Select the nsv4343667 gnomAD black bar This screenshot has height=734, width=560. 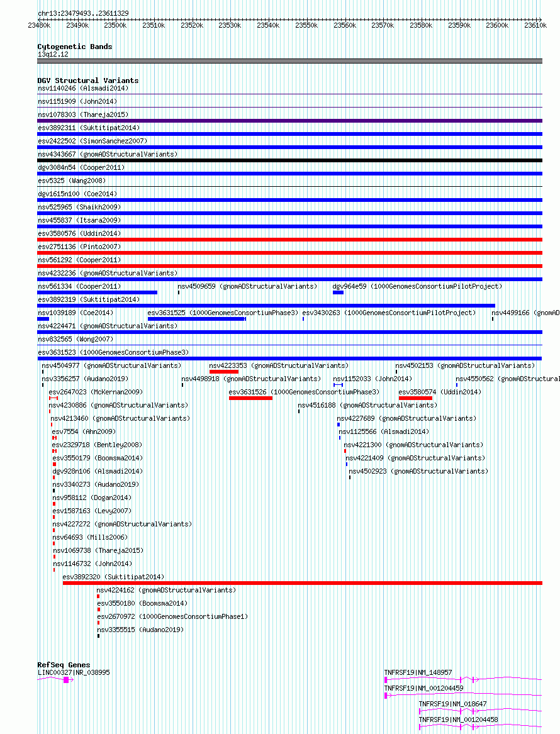pyautogui.click(x=290, y=160)
